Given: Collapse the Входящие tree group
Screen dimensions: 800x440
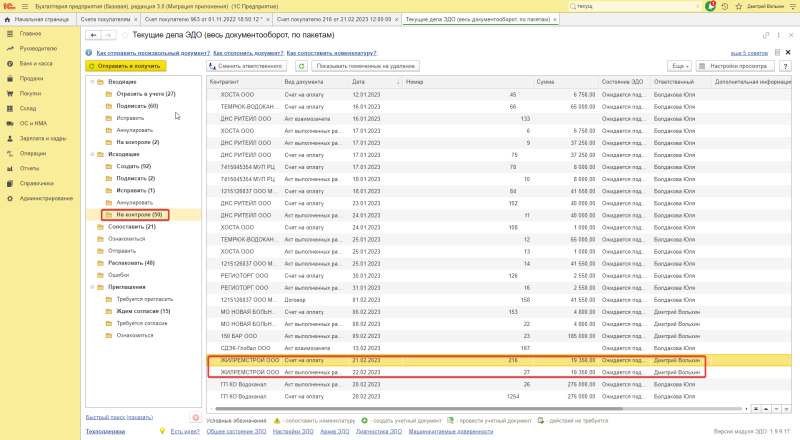Looking at the screenshot, I should point(92,82).
